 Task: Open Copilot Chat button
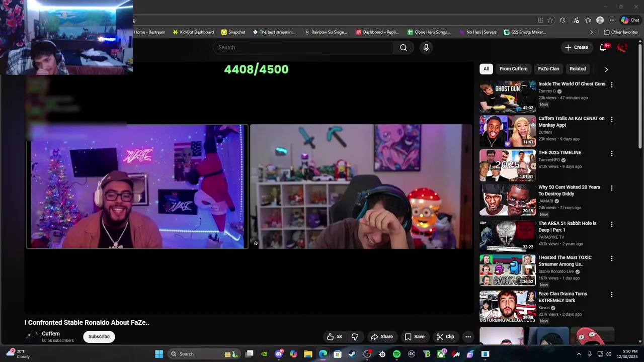tap(630, 20)
